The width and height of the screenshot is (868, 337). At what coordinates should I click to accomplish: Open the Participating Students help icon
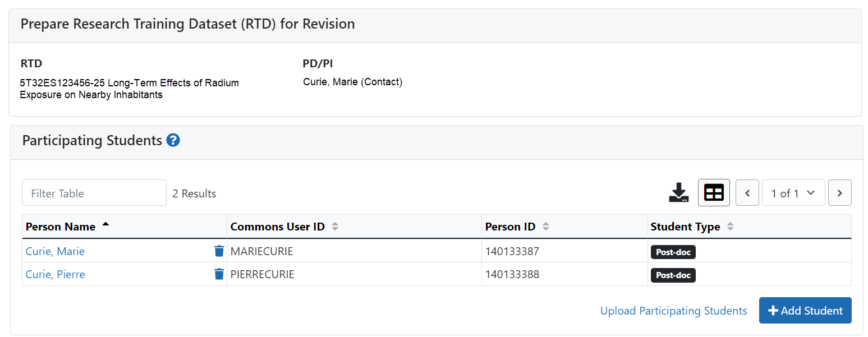click(173, 140)
